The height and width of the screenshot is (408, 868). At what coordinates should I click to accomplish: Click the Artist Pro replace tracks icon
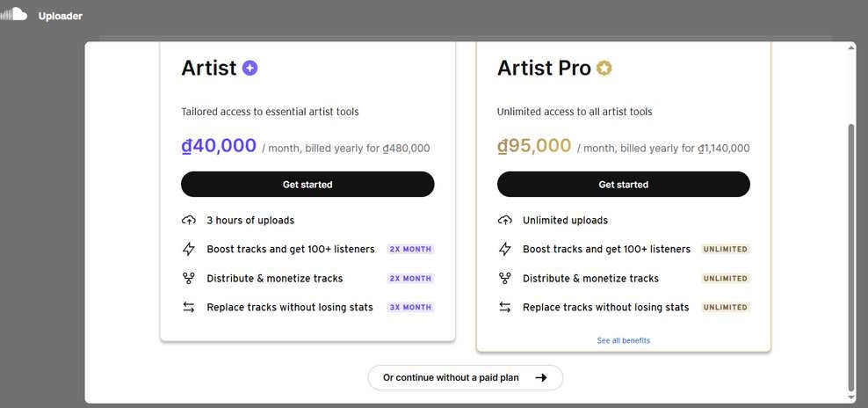pyautogui.click(x=504, y=307)
